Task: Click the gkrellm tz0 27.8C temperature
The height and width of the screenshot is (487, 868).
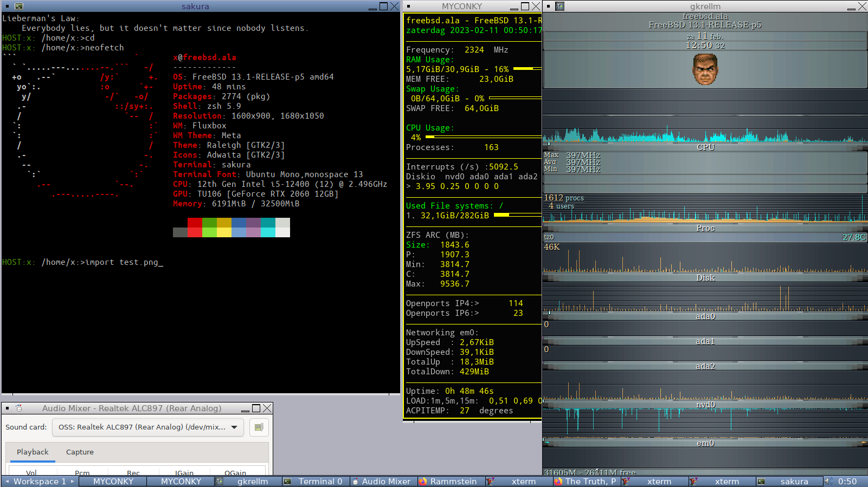Action: pyautogui.click(x=854, y=237)
